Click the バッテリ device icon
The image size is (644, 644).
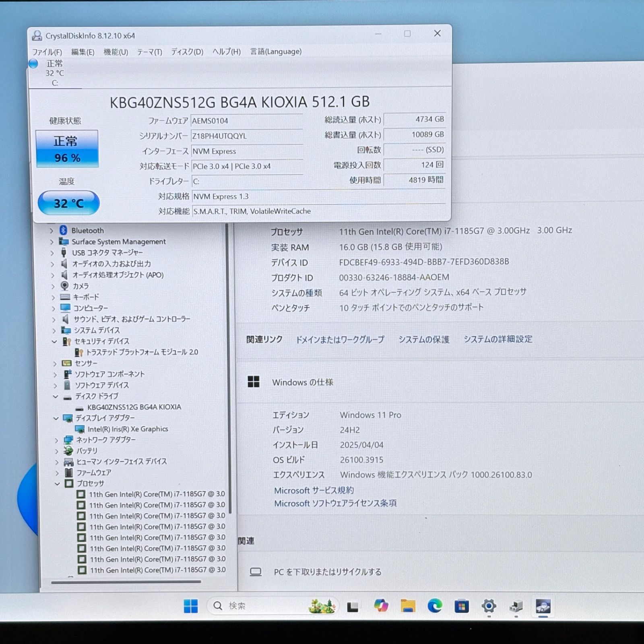(x=68, y=450)
